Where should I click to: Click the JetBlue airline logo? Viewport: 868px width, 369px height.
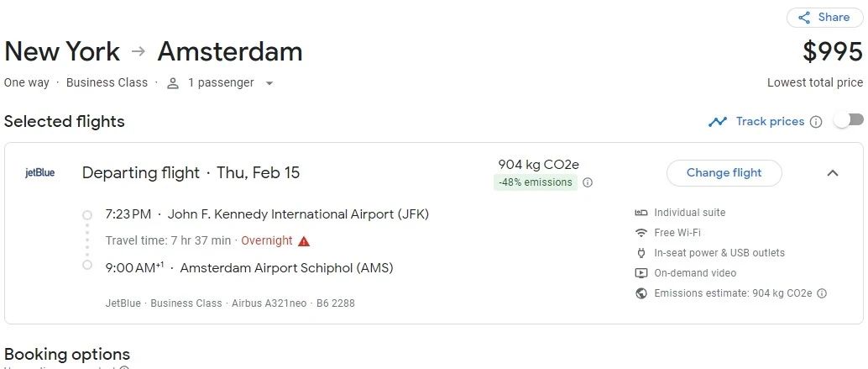[x=40, y=173]
